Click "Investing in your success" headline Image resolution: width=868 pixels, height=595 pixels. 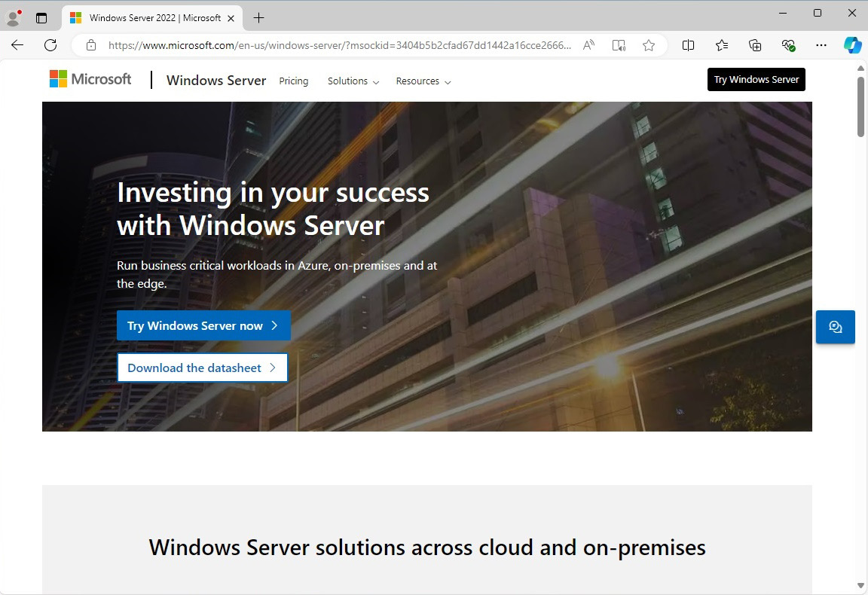pos(273,209)
